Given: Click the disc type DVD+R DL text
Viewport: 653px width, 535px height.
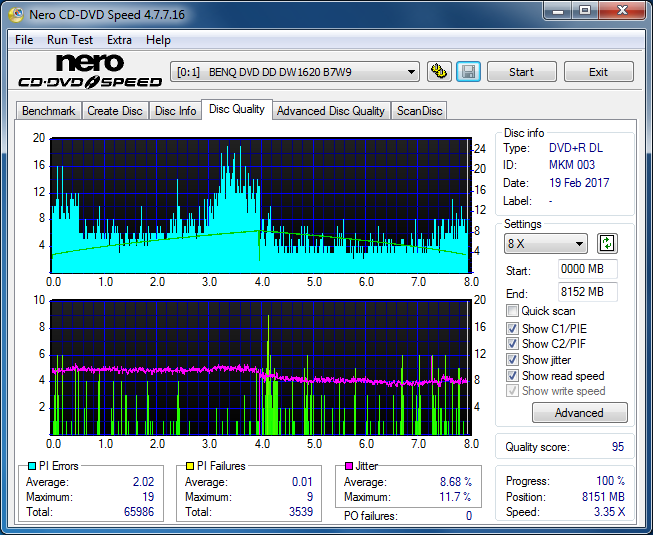Looking at the screenshot, I should pyautogui.click(x=576, y=148).
